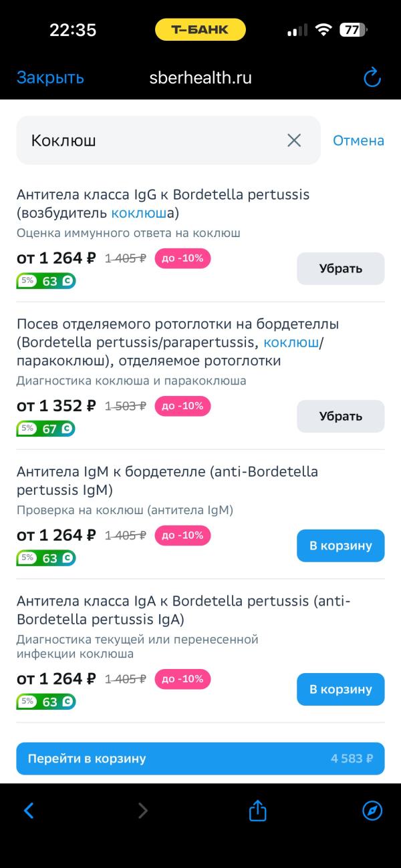Tap bonus badge 67 under throat culture
The width and height of the screenshot is (401, 868).
pyautogui.click(x=46, y=429)
